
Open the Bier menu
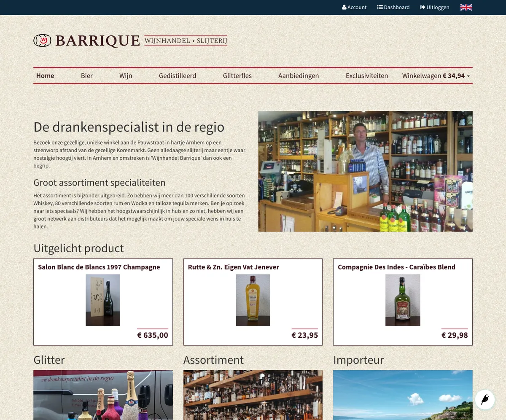click(x=87, y=75)
